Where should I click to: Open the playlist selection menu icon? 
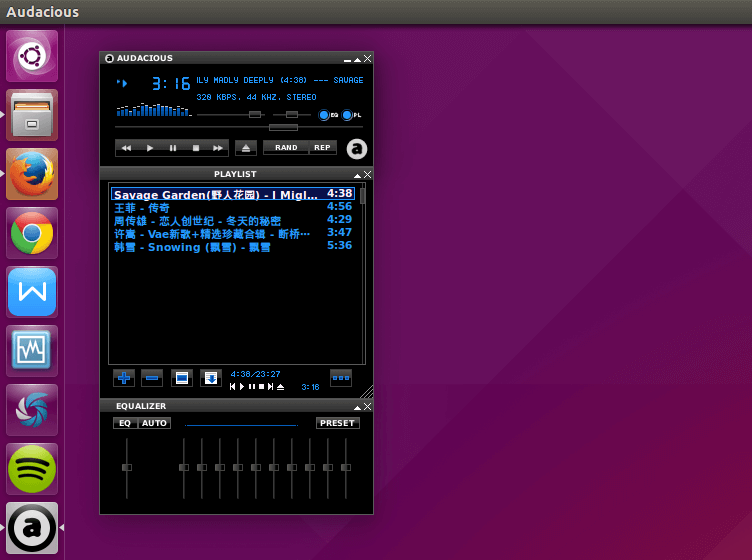[x=181, y=378]
